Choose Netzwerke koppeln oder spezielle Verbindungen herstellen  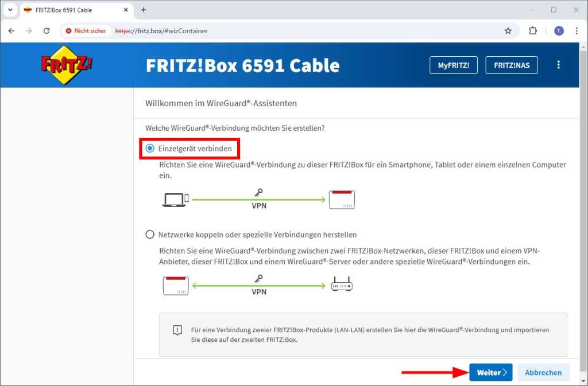(149, 234)
